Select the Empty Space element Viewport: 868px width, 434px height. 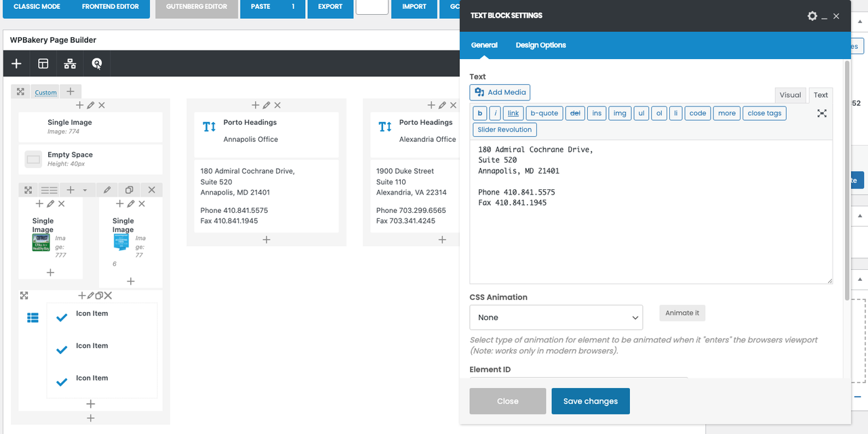click(x=91, y=159)
